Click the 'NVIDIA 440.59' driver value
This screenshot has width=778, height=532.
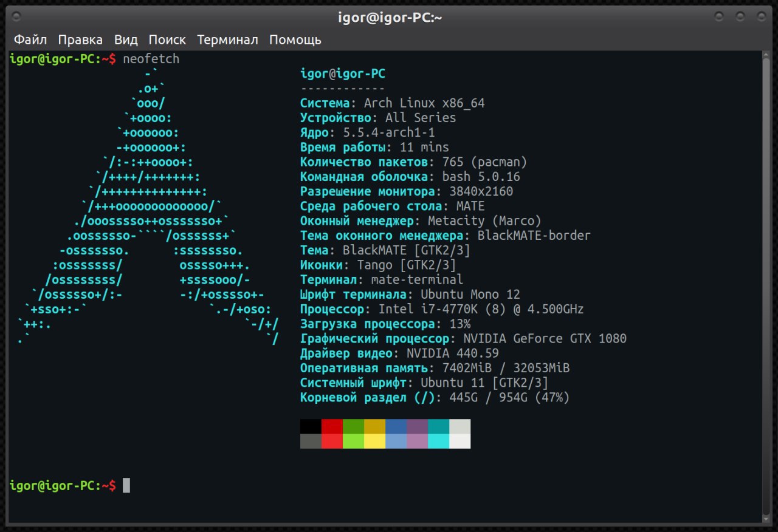click(x=453, y=353)
